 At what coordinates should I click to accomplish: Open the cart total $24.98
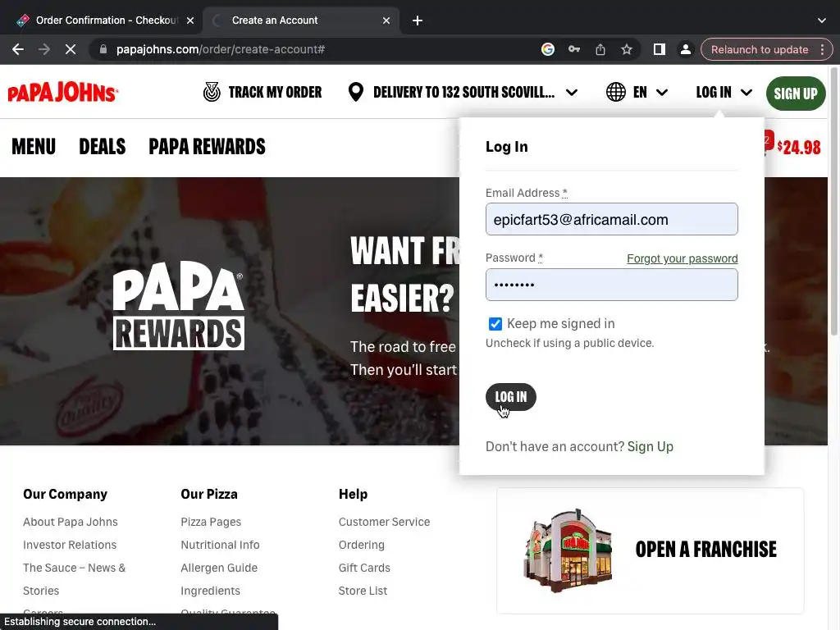(799, 148)
